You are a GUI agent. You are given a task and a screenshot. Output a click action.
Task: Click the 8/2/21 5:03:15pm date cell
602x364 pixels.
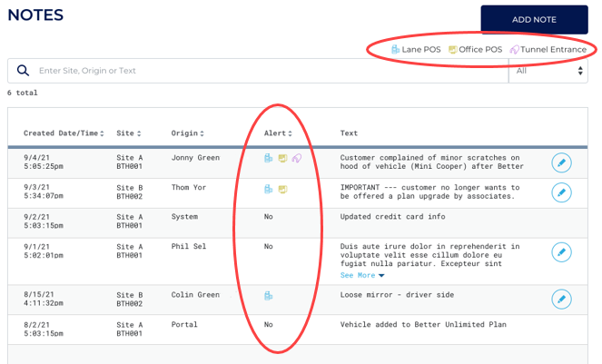click(x=44, y=330)
